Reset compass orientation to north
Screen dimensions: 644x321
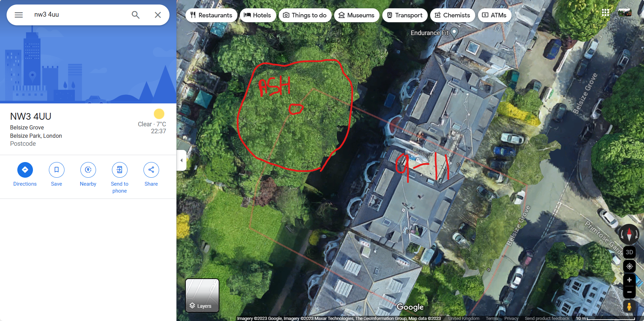(629, 234)
